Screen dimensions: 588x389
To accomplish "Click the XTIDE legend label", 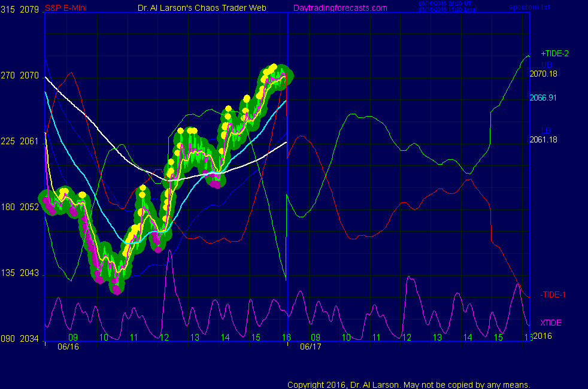I will pos(551,323).
